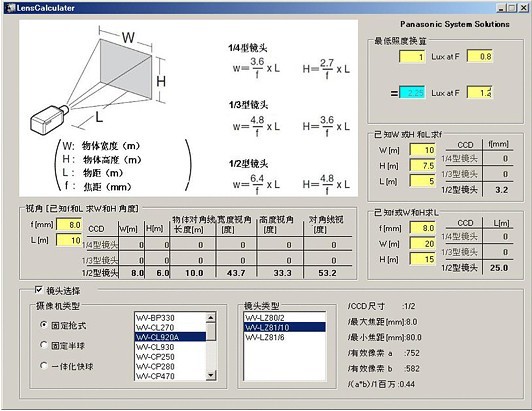Select WV-LZ81/10 lens type

coord(285,327)
